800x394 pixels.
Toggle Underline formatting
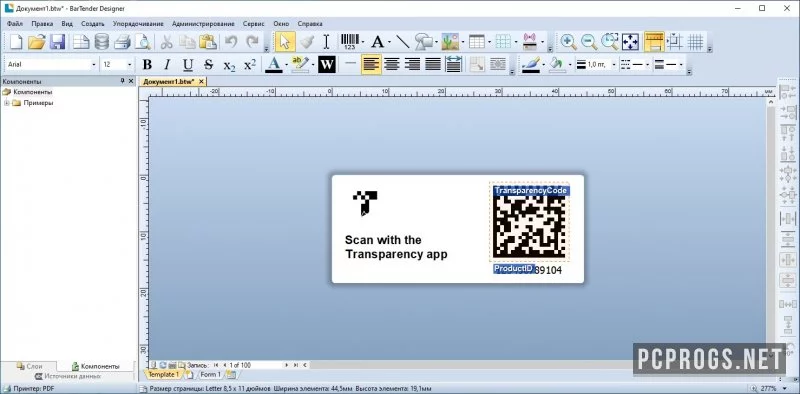tap(188, 65)
